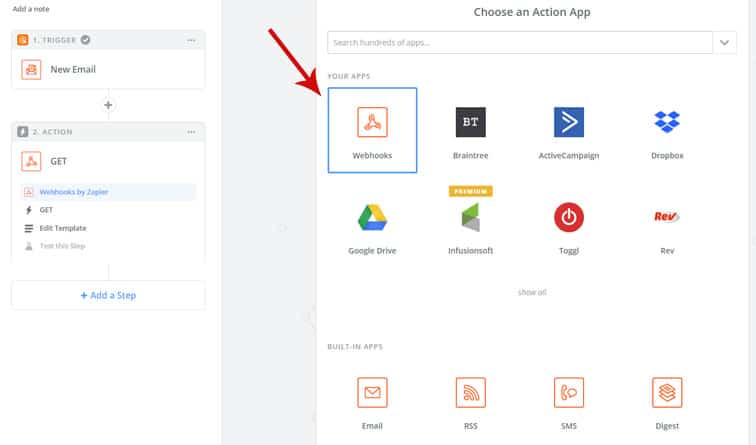The height and width of the screenshot is (445, 756).
Task: Click the show all apps link
Action: (531, 292)
